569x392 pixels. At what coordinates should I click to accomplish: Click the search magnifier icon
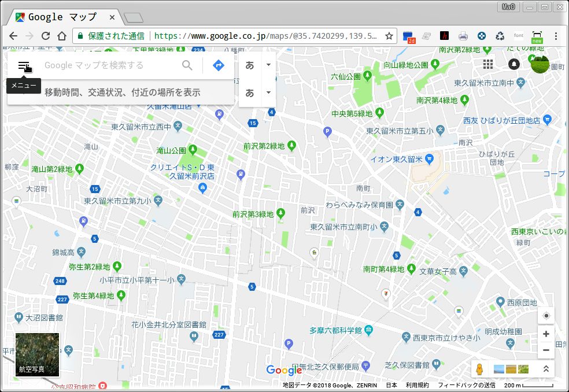pyautogui.click(x=187, y=65)
